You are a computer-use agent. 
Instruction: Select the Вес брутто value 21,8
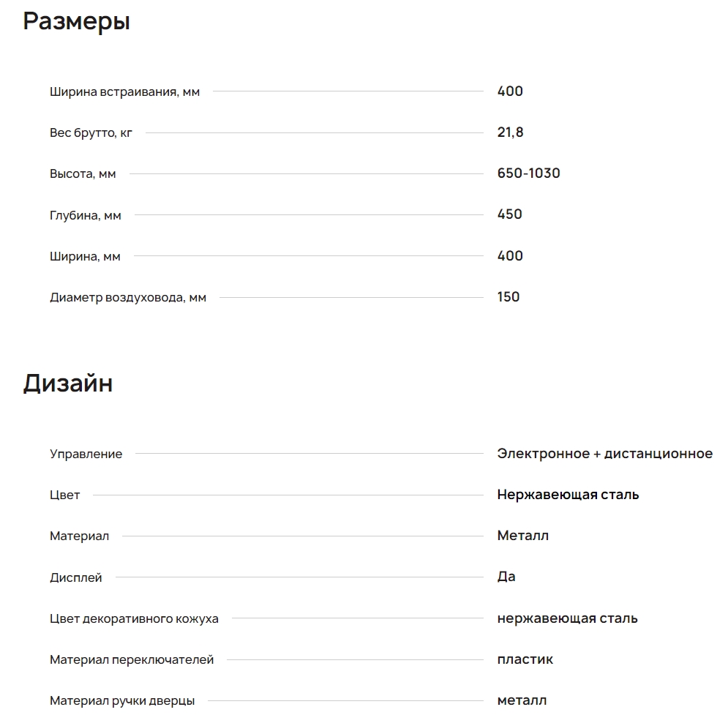(x=510, y=132)
